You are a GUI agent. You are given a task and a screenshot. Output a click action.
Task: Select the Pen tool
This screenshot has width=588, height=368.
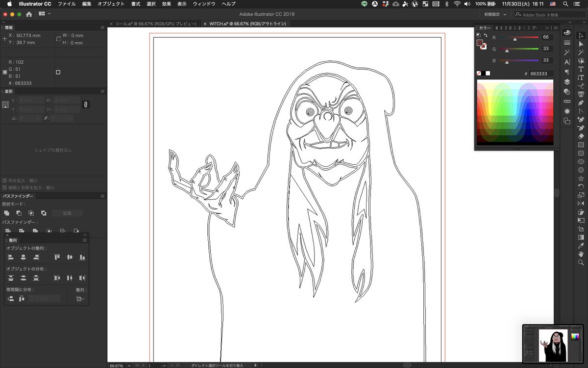[x=581, y=103]
